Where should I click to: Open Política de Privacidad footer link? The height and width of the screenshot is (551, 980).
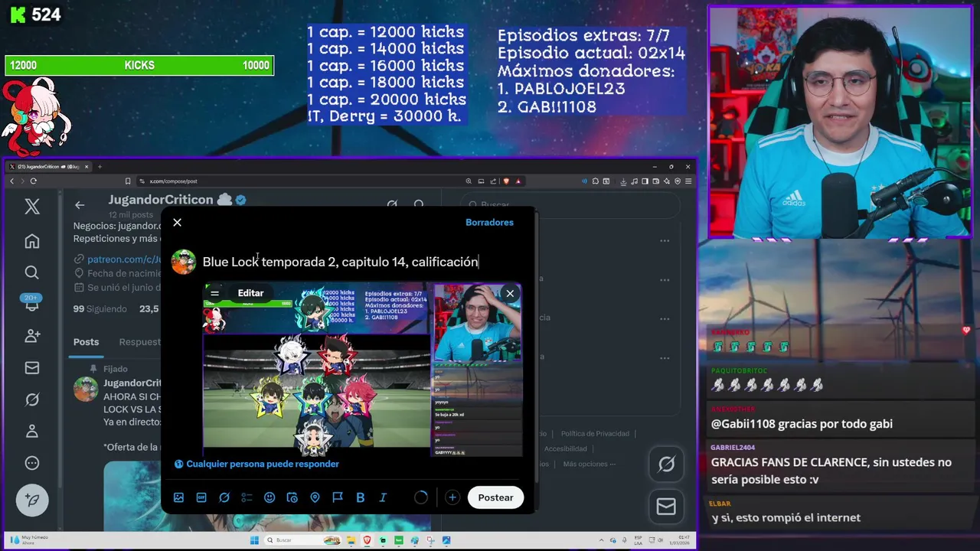[595, 433]
